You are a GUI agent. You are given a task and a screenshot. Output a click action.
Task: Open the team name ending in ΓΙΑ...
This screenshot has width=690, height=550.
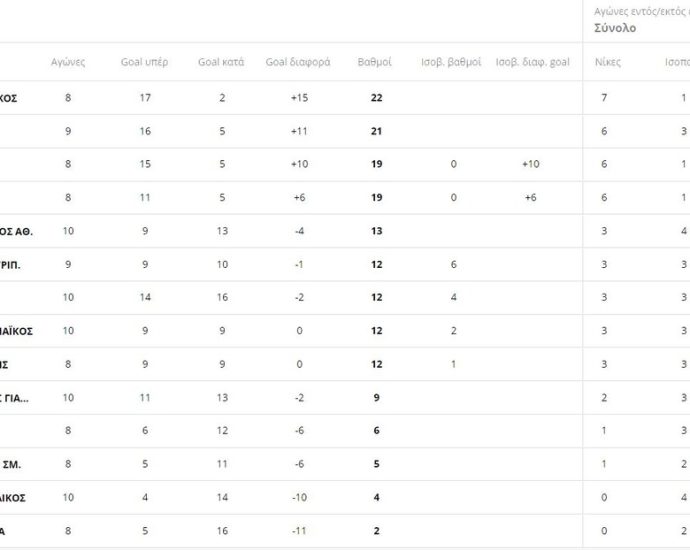[14, 398]
